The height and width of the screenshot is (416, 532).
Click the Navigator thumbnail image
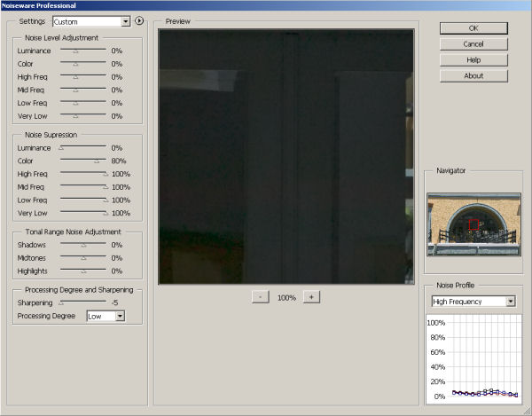tap(474, 224)
